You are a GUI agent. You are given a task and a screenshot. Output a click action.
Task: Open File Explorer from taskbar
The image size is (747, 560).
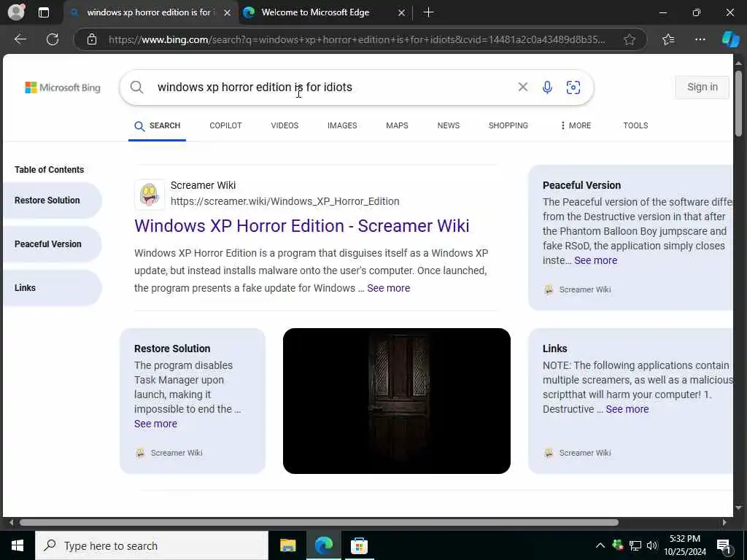[x=287, y=545]
